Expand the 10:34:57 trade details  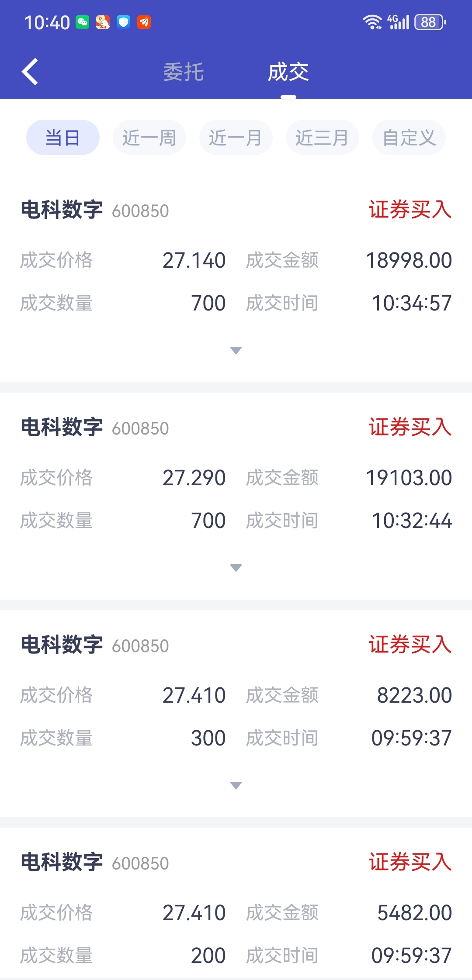[x=236, y=350]
